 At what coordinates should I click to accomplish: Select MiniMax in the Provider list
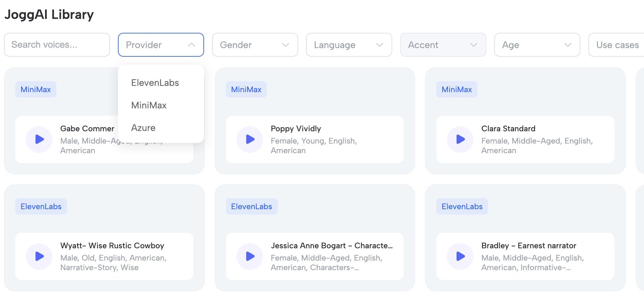click(x=149, y=105)
